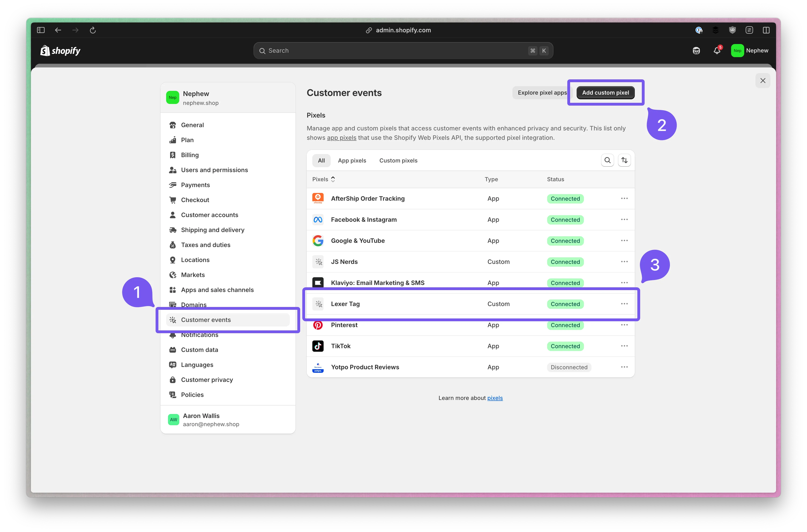Toggle the browser sidebar icon
The image size is (807, 532).
click(41, 30)
